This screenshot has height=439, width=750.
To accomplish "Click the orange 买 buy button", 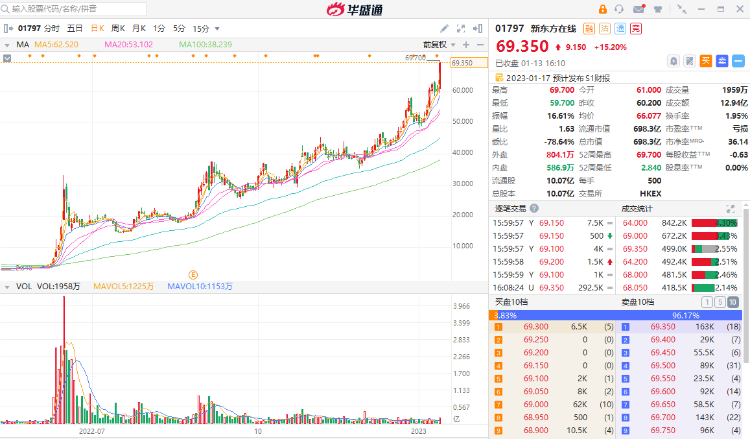I will (x=706, y=61).
